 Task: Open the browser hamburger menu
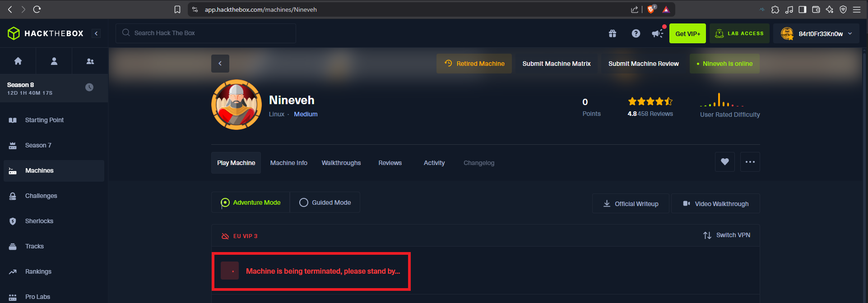tap(857, 9)
